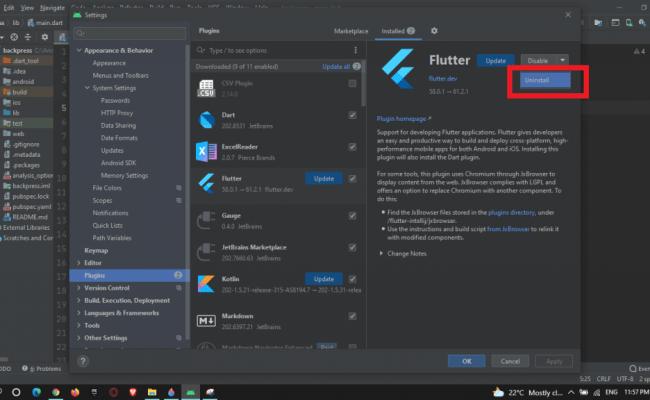Viewport: 650px width, 400px height.
Task: Open the plugins gear settings icon
Action: 434,31
